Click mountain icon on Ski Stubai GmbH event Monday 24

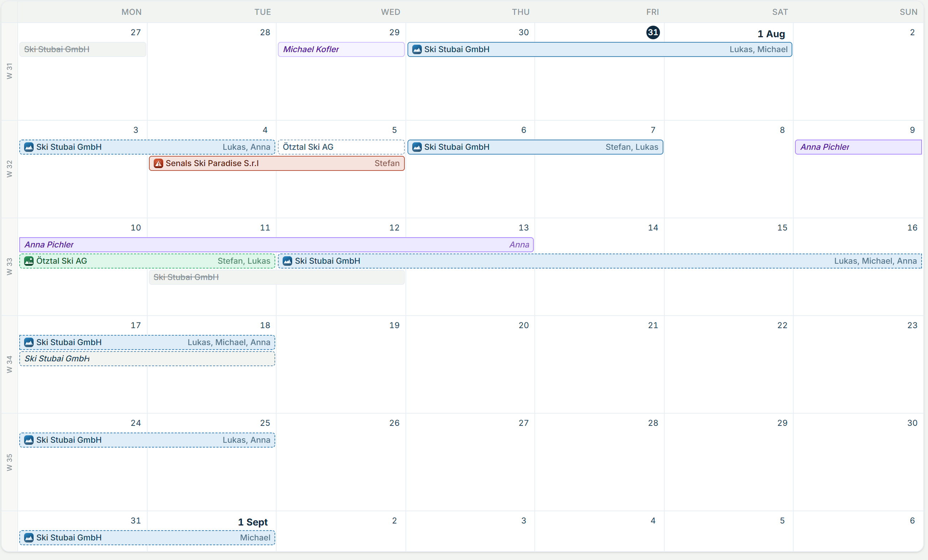point(29,440)
